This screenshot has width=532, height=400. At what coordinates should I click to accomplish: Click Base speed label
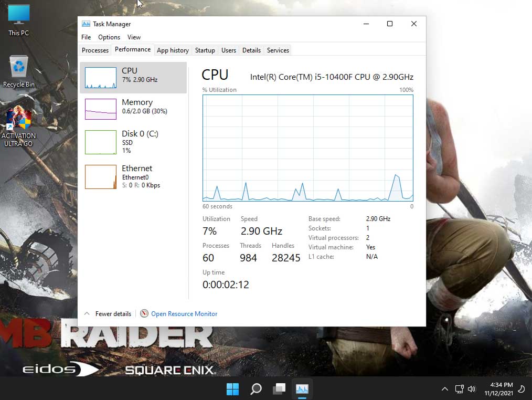[324, 219]
